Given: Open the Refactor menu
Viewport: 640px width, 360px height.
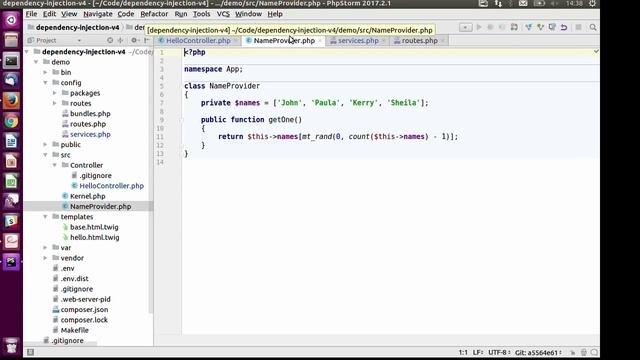Looking at the screenshot, I should (154, 14).
